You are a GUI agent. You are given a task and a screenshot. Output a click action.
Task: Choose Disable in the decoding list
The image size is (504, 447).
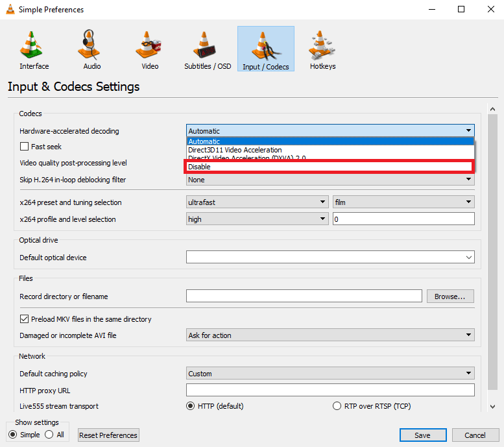click(x=330, y=167)
